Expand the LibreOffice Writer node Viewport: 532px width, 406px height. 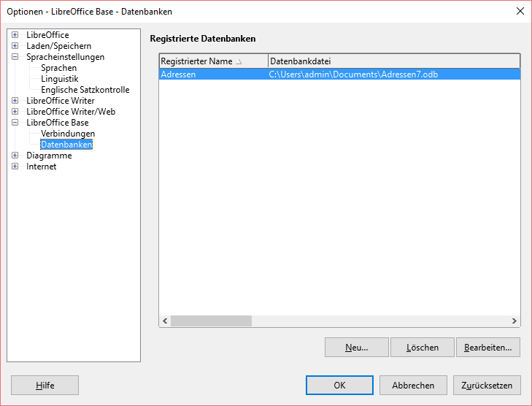[x=15, y=101]
